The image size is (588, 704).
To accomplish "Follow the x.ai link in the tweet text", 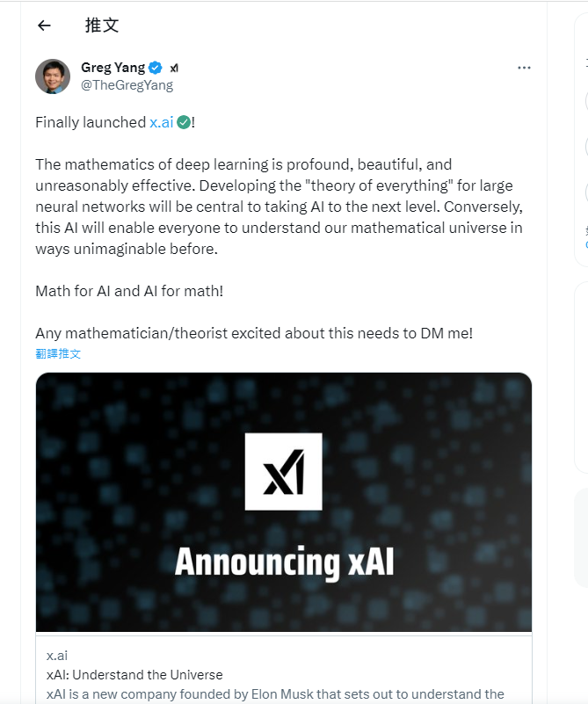I will [x=161, y=122].
